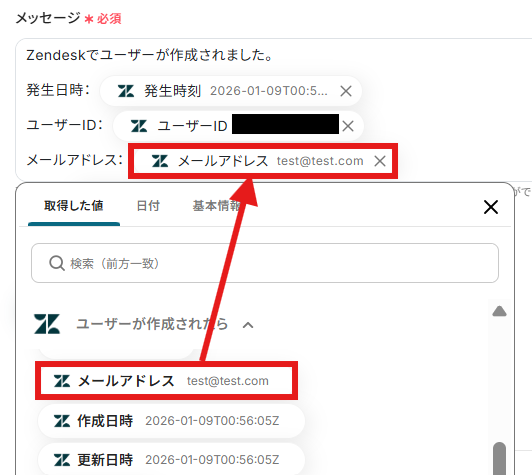Click the Zendesk icon in 発生時刻 chip
The image size is (532, 475).
pyautogui.click(x=126, y=91)
